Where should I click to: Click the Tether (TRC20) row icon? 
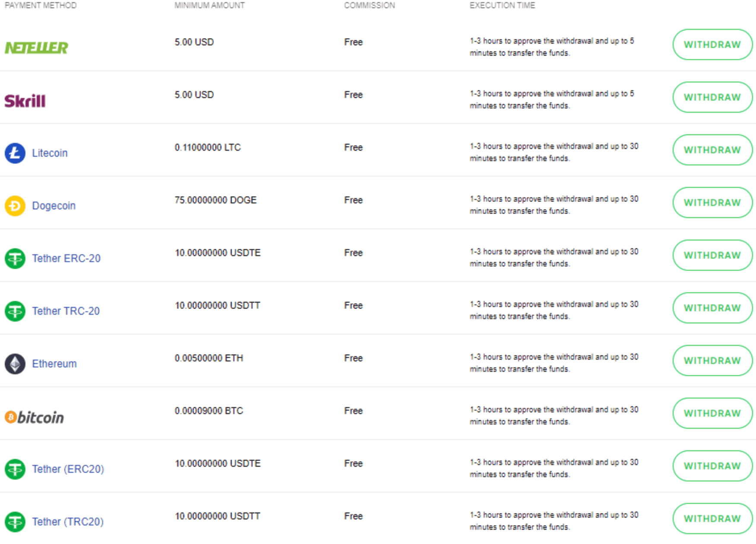pos(14,522)
